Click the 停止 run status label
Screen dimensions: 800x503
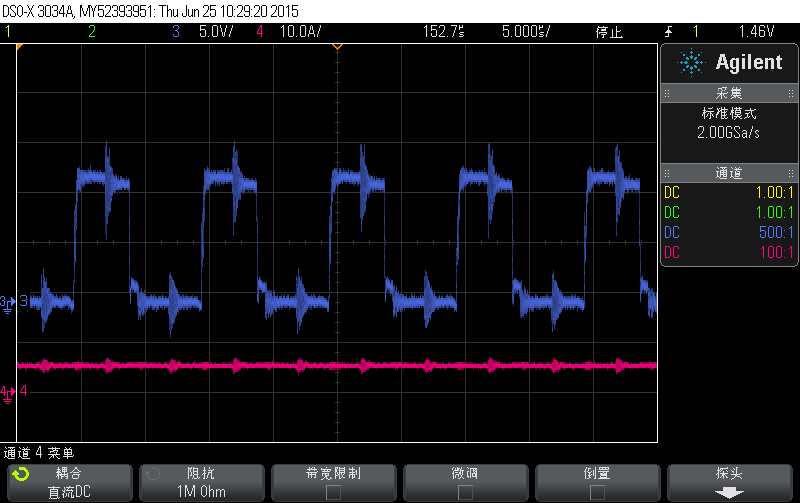pyautogui.click(x=609, y=32)
